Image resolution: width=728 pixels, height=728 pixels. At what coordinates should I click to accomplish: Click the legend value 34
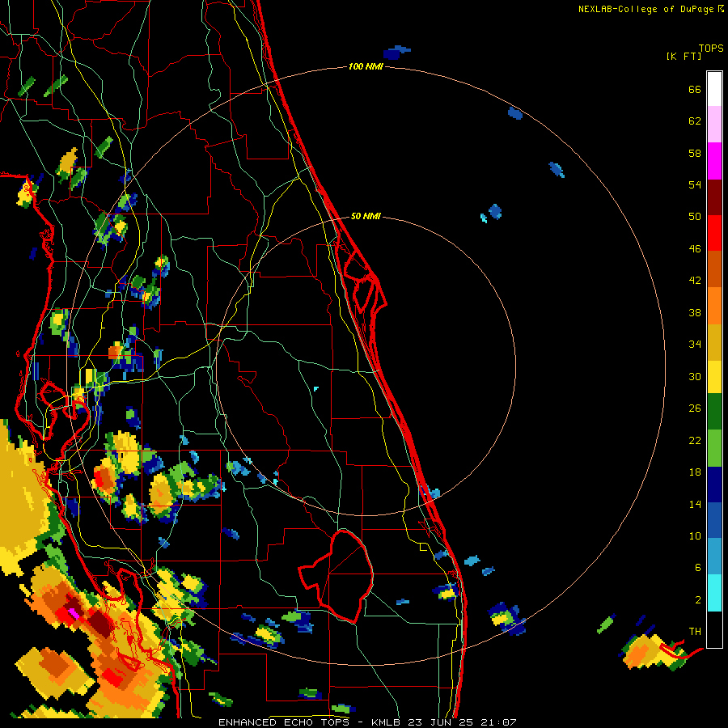695,344
